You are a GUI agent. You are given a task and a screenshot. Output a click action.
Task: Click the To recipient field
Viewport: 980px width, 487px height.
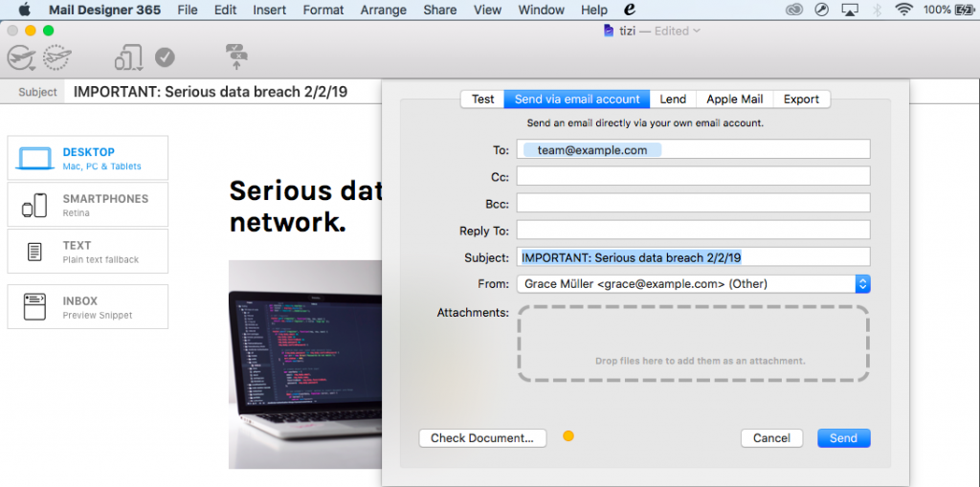(693, 149)
